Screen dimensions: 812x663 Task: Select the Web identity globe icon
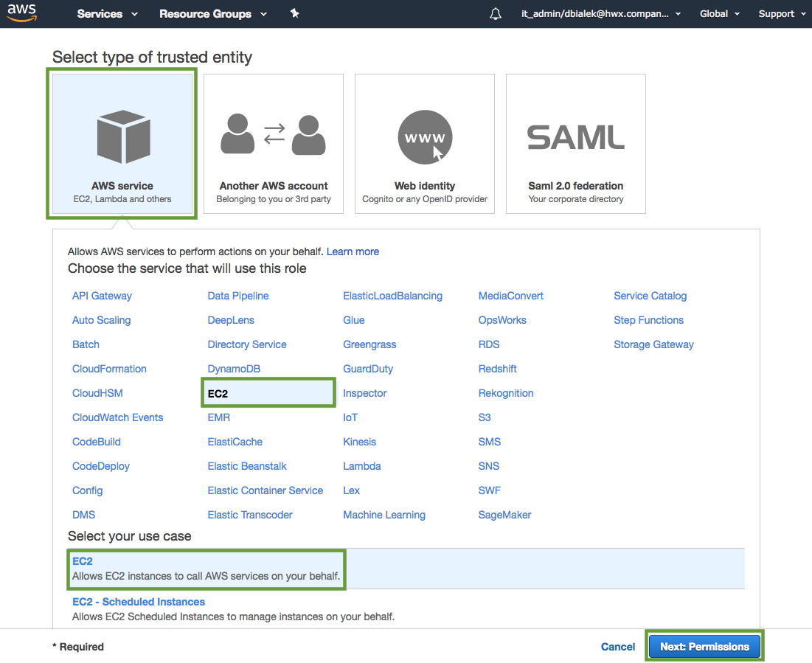[425, 138]
